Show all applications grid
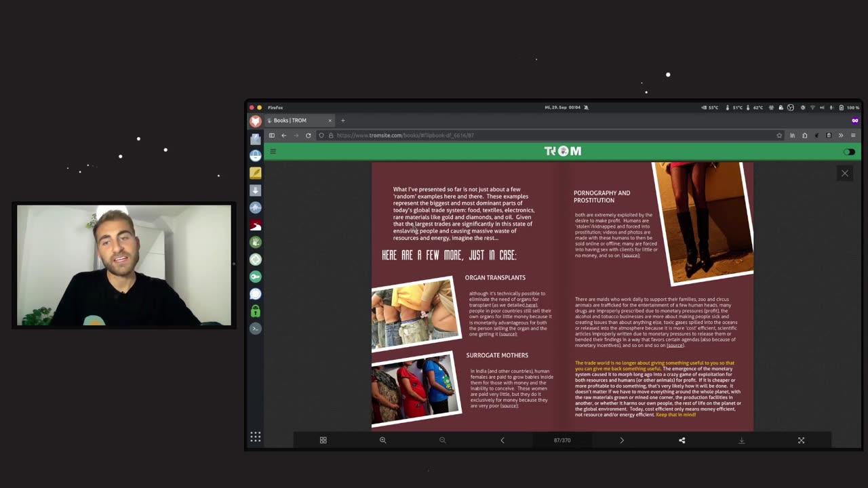The height and width of the screenshot is (488, 868). pos(256,437)
